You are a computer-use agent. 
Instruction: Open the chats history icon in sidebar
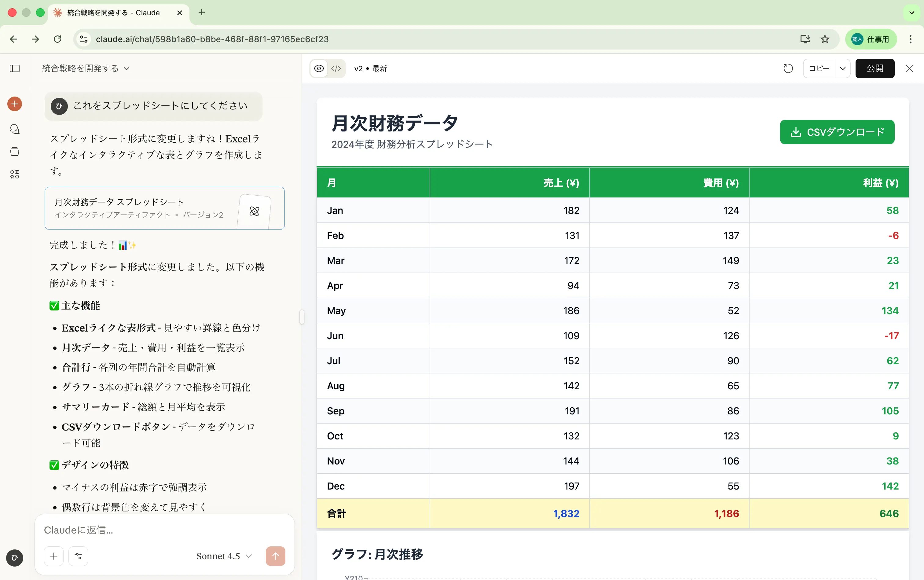(x=15, y=129)
